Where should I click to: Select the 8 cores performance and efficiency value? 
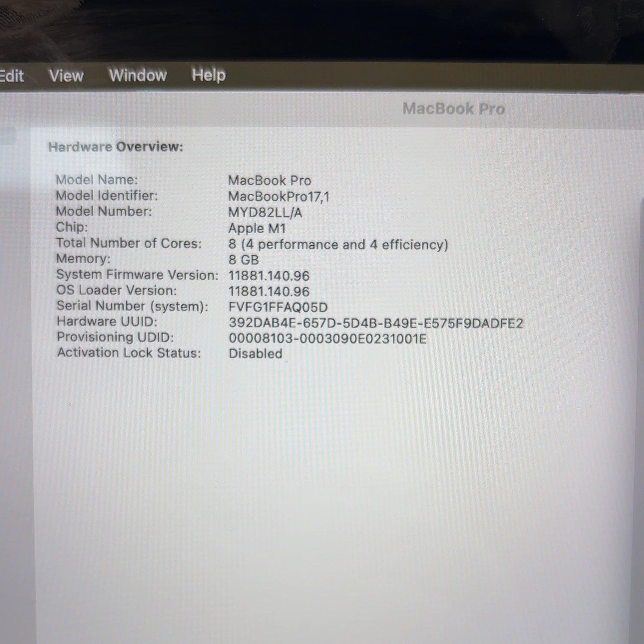pyautogui.click(x=338, y=245)
